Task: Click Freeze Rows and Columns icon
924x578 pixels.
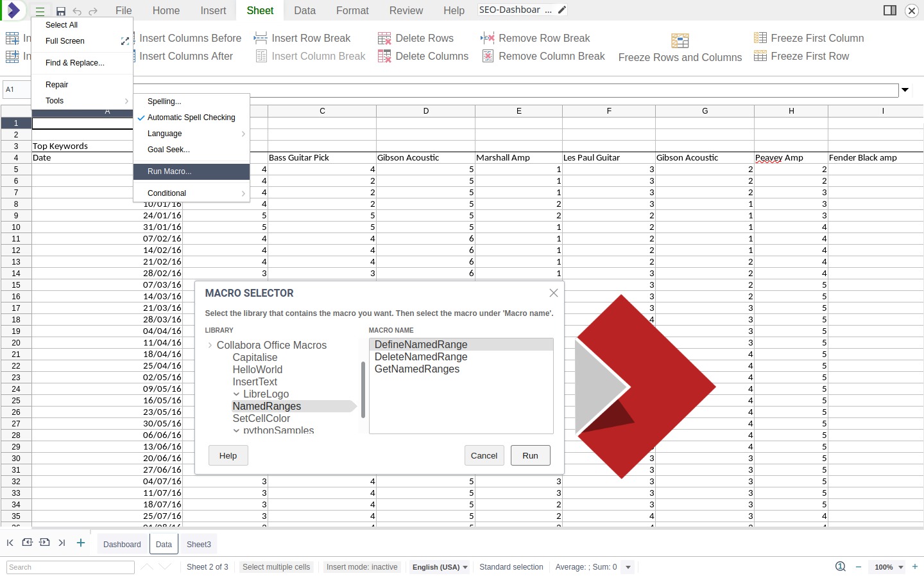Action: tap(680, 41)
